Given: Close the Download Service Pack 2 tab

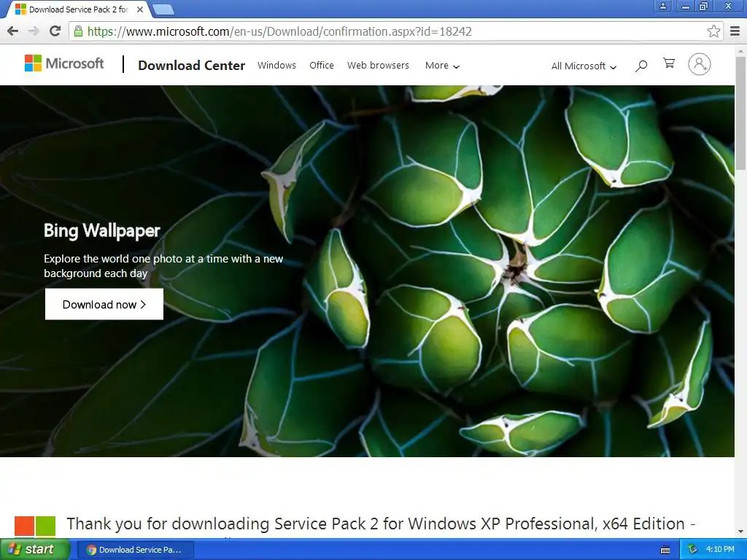Looking at the screenshot, I should tap(140, 9).
